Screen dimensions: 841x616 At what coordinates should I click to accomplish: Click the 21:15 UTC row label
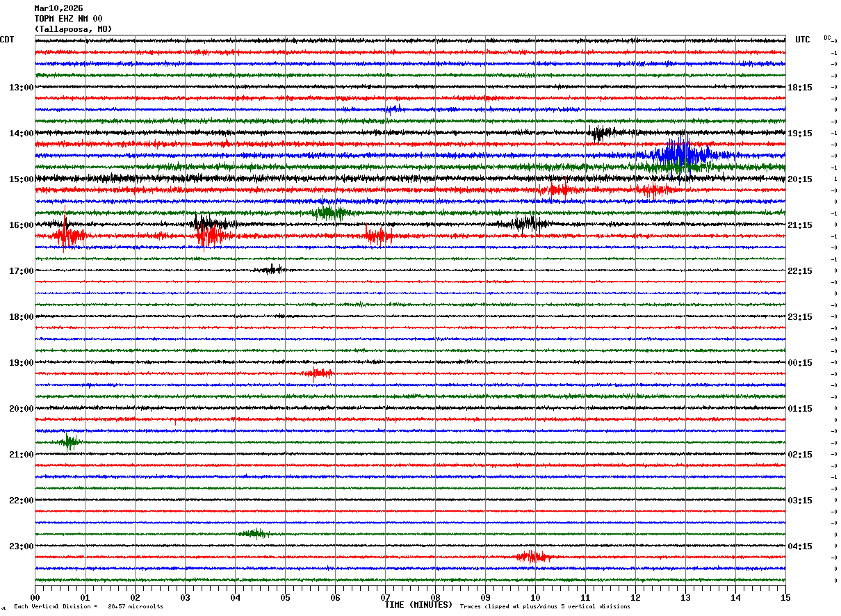click(x=799, y=225)
